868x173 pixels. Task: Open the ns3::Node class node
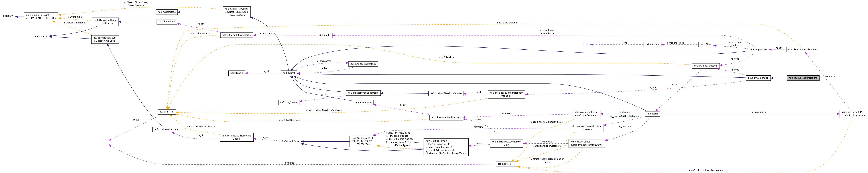652,114
